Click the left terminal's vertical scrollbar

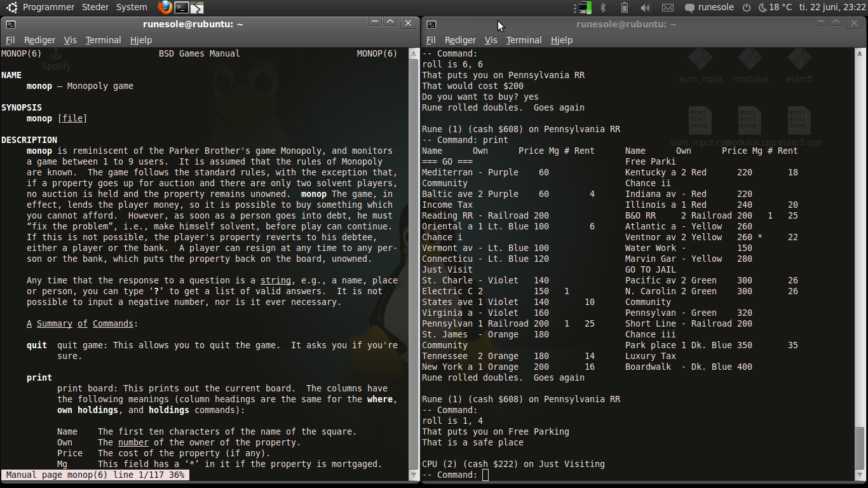414,264
